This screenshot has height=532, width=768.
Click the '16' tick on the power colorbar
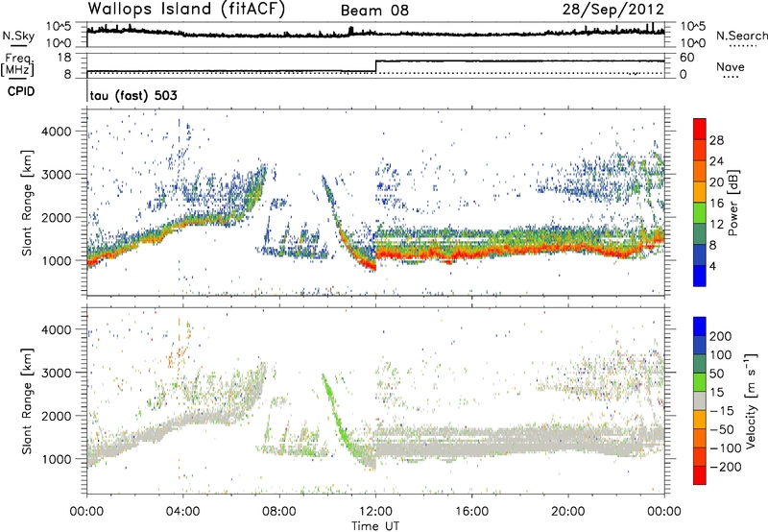716,204
